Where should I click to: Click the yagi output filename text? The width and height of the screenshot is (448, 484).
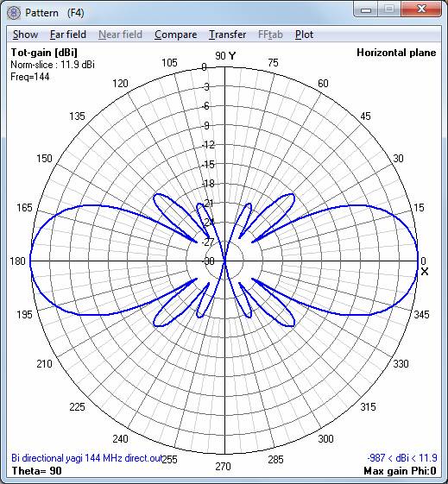[x=87, y=458]
